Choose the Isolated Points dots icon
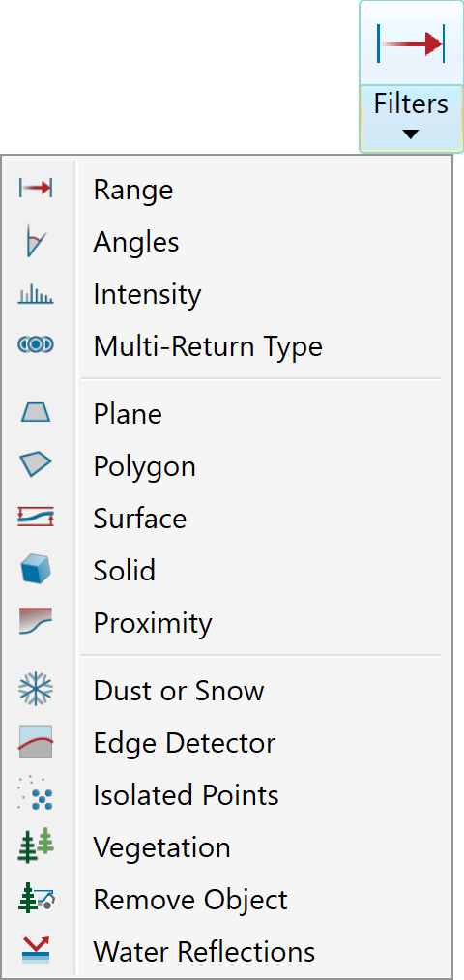This screenshot has width=464, height=980. tap(36, 793)
